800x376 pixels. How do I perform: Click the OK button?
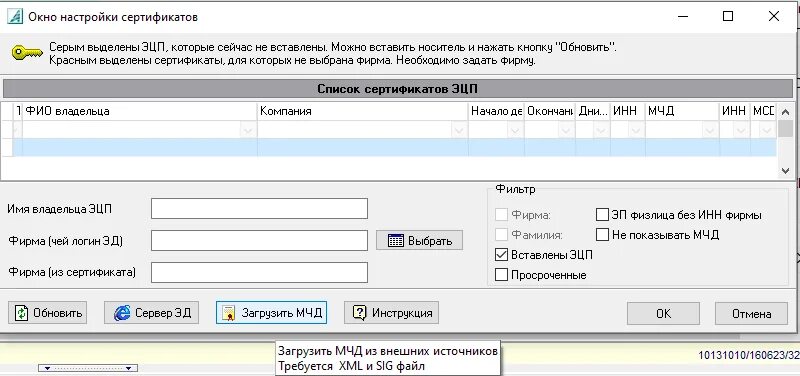point(663,313)
